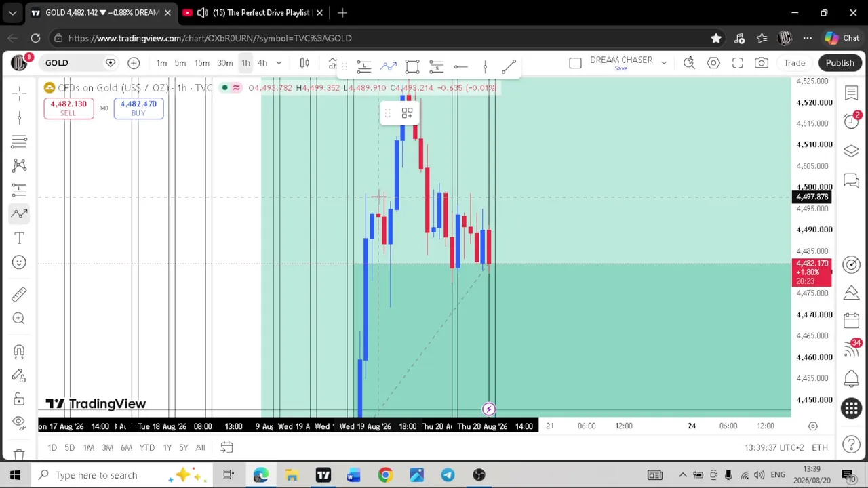Image resolution: width=868 pixels, height=488 pixels.
Task: Set date range to 1M
Action: click(89, 447)
